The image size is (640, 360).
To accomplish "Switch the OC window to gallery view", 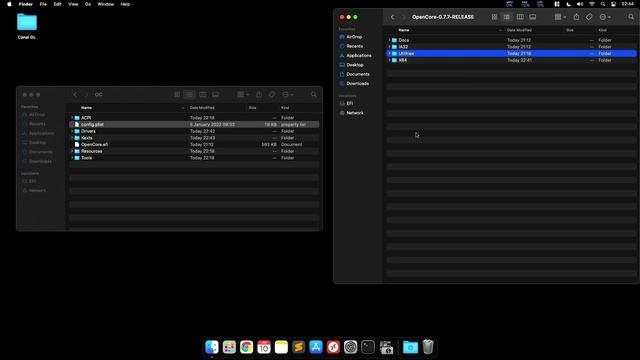I will pyautogui.click(x=216, y=95).
